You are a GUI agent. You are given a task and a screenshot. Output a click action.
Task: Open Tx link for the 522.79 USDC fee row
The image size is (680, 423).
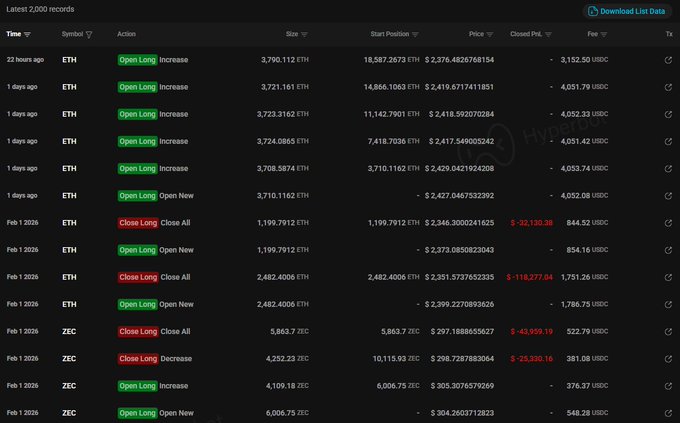(668, 332)
